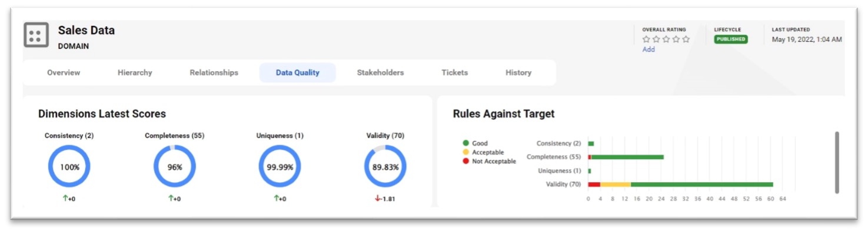Click the Rules Against Target scrollbar

(837, 162)
